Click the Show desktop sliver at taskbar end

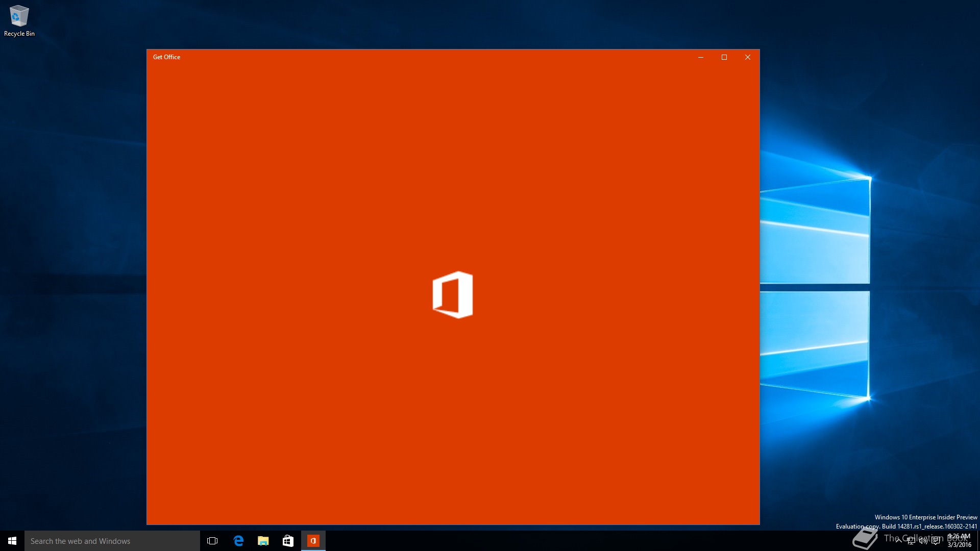[978, 541]
